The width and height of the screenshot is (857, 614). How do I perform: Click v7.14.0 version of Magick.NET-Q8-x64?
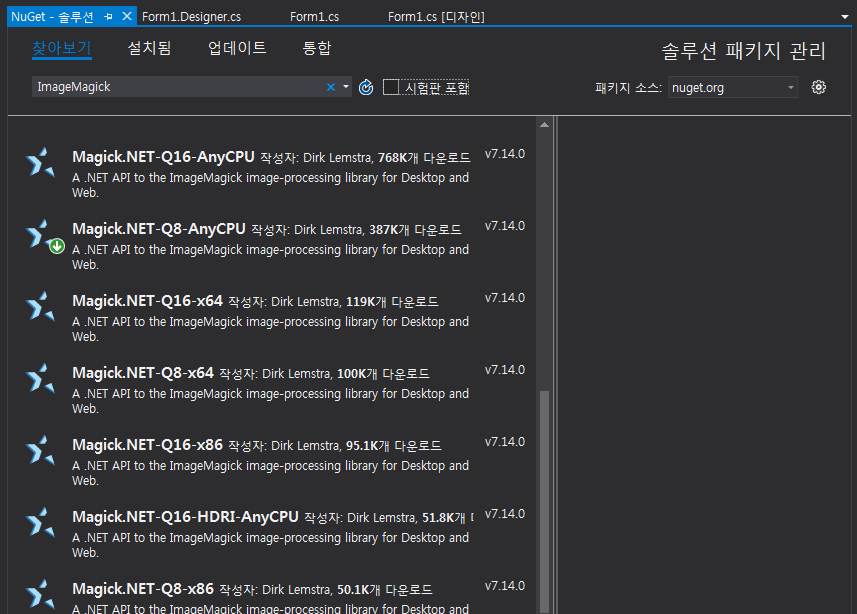pyautogui.click(x=504, y=370)
